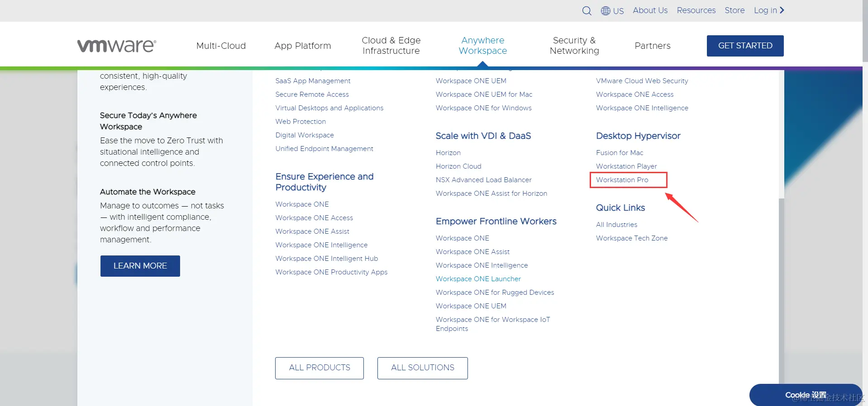Go to Store link
This screenshot has height=406, width=868.
pos(734,10)
